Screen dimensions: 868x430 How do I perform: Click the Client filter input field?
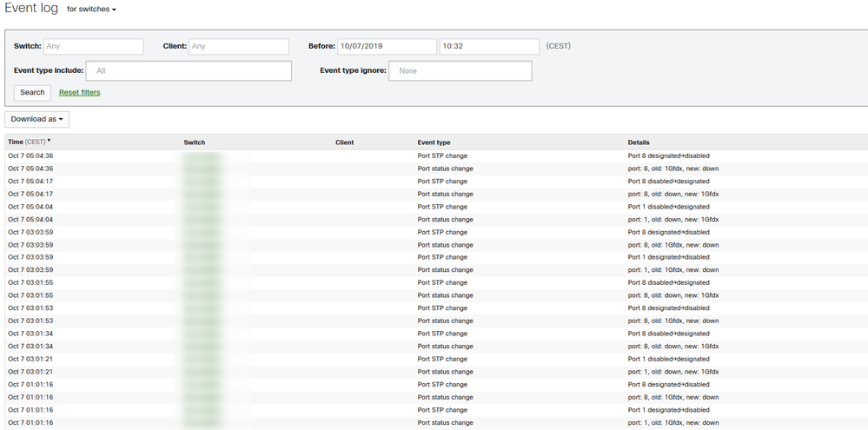tap(238, 46)
